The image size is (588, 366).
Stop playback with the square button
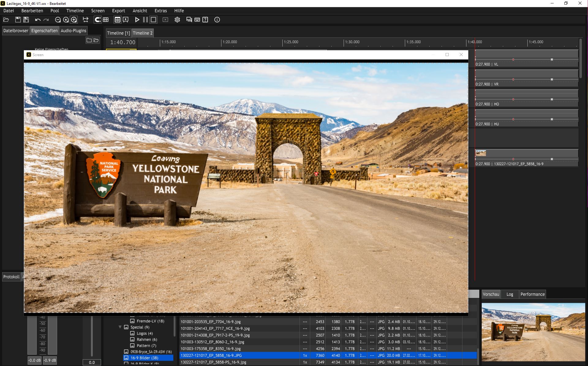tap(153, 20)
